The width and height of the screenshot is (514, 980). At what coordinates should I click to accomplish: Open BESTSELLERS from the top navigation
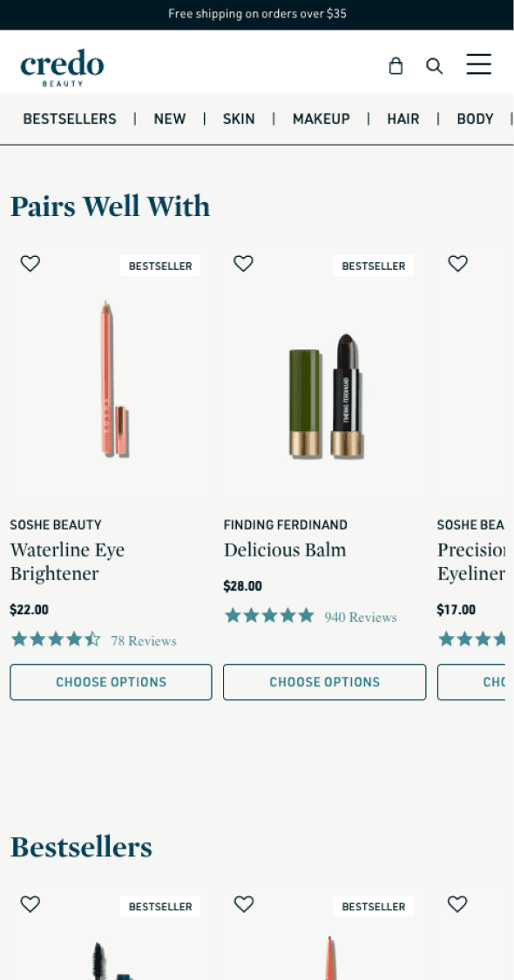[x=70, y=118]
